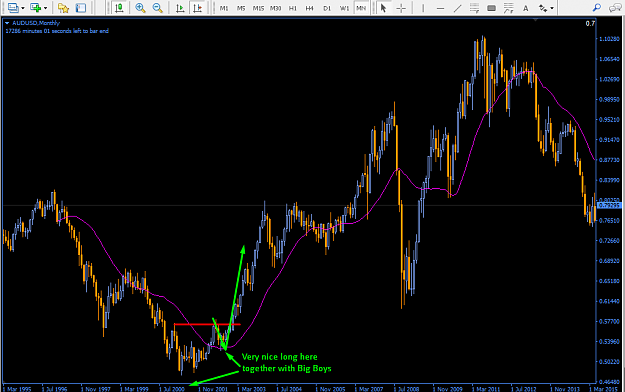Click the '1 Nov 2005' date label
Image resolution: width=625 pixels, height=392 pixels.
point(330,389)
